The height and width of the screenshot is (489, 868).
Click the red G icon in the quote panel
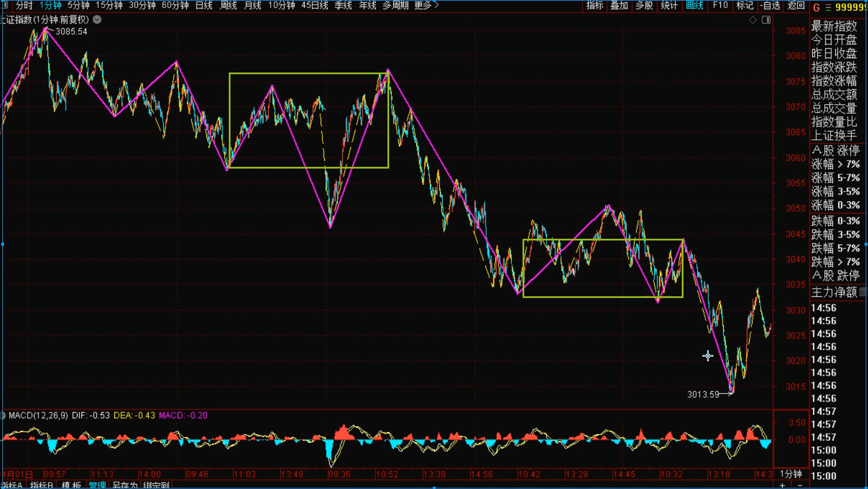(816, 7)
